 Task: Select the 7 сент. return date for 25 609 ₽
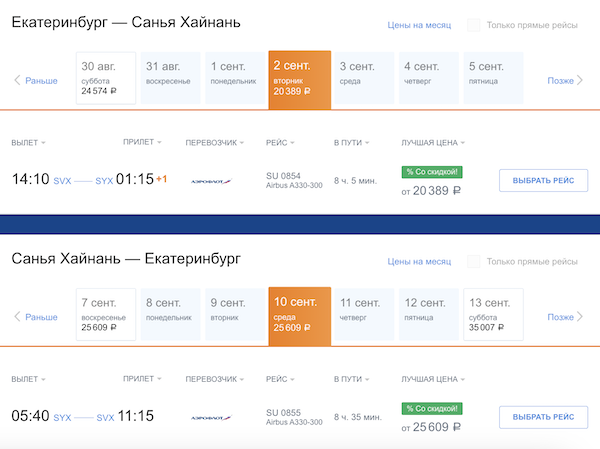tap(105, 315)
